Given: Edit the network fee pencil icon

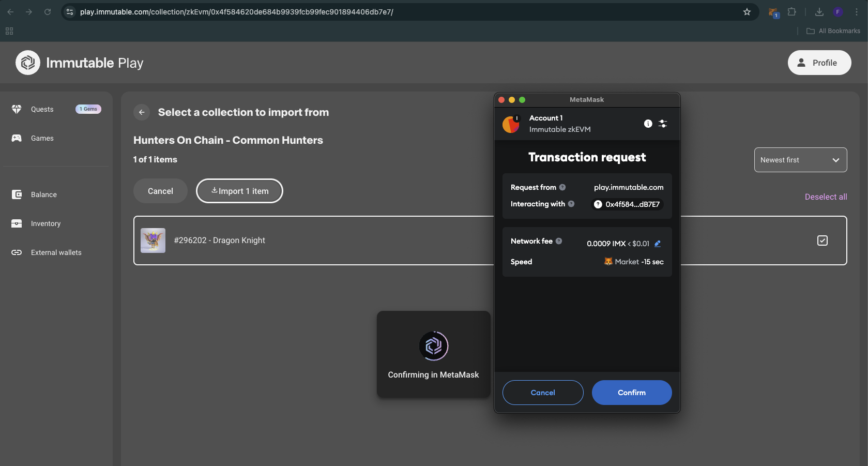Looking at the screenshot, I should click(x=658, y=244).
